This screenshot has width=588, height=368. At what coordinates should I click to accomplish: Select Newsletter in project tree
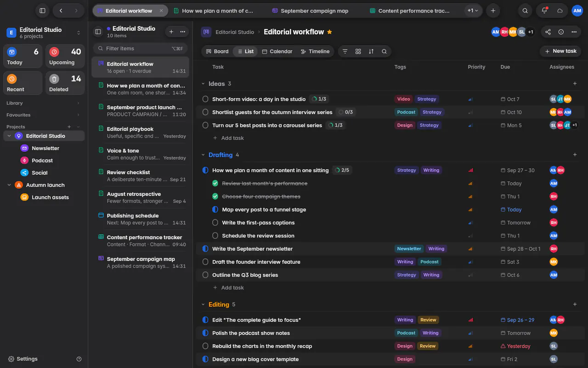(x=45, y=148)
